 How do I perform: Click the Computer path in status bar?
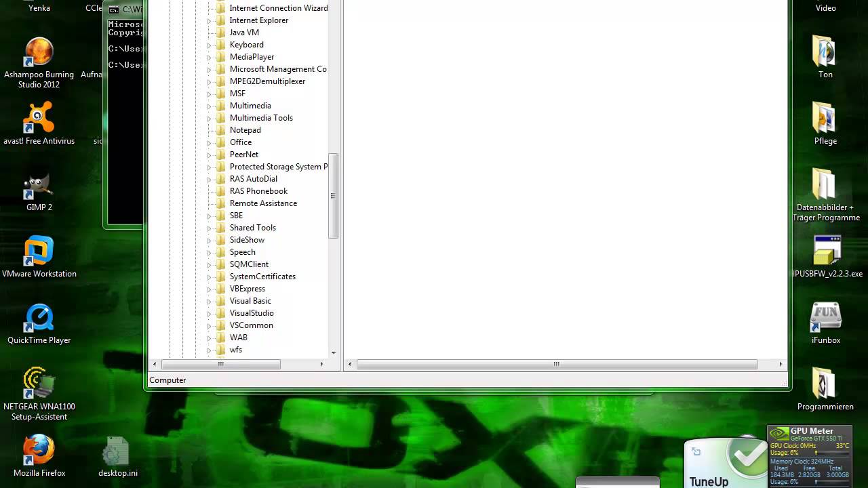(x=167, y=380)
